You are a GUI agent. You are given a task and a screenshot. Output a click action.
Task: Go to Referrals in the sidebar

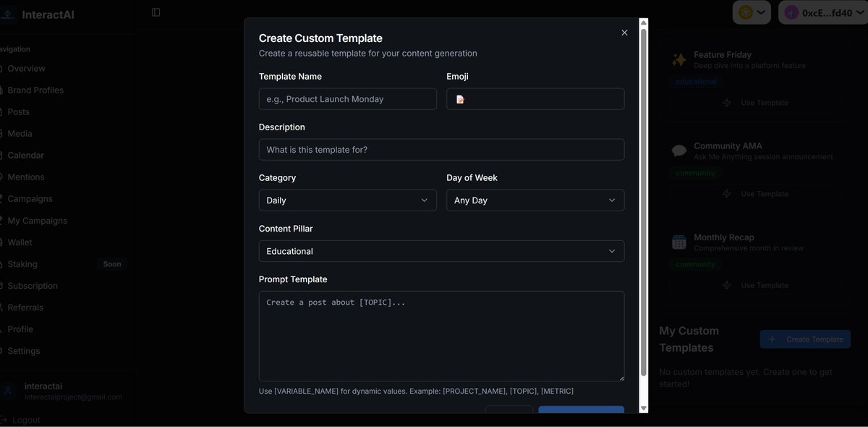[x=25, y=308]
